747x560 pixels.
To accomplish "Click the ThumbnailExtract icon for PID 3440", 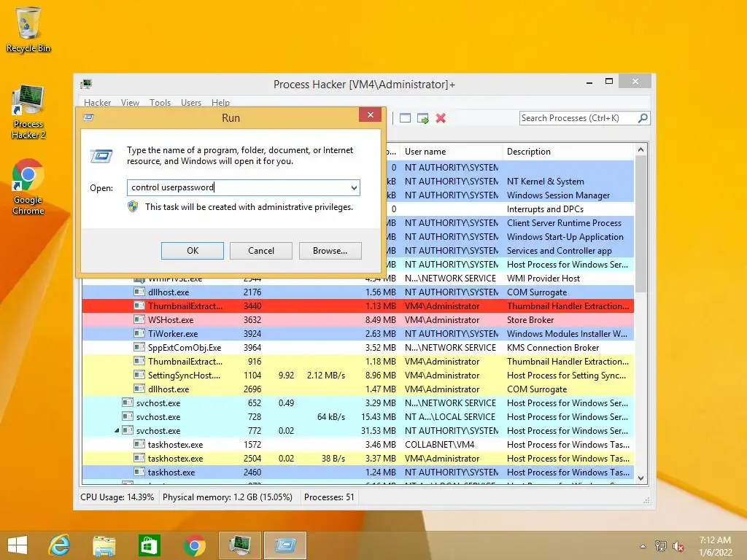I will (139, 306).
